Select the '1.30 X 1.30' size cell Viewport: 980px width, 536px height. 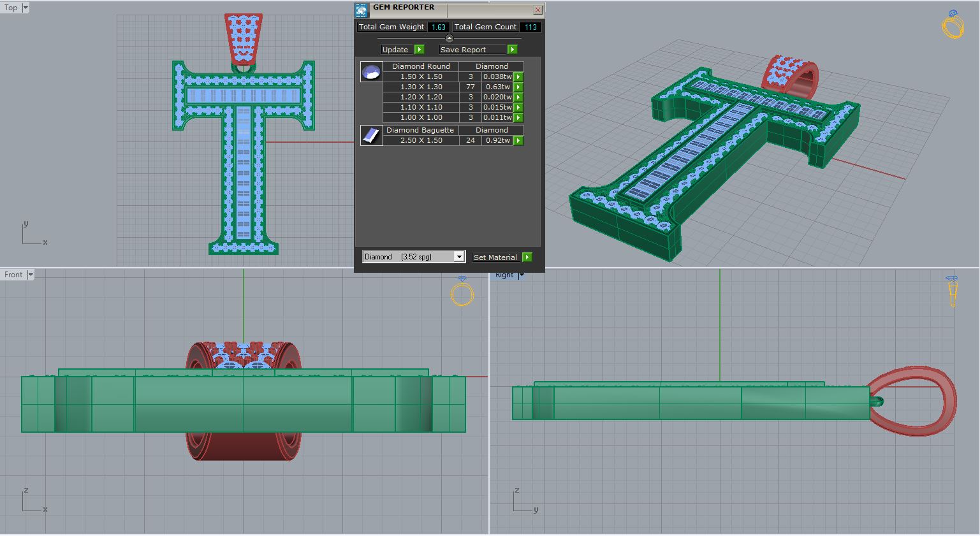pyautogui.click(x=421, y=87)
